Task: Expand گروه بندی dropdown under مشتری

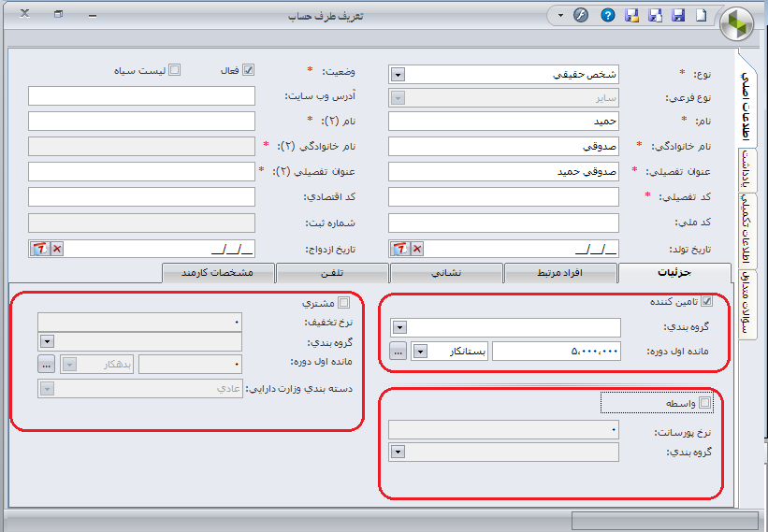Action: (x=47, y=341)
